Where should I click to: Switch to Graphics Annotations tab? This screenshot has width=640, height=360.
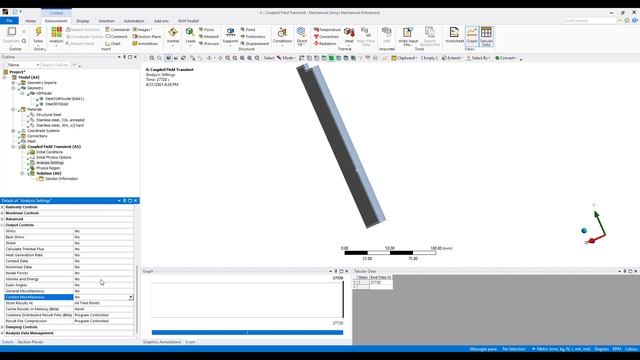(162, 342)
